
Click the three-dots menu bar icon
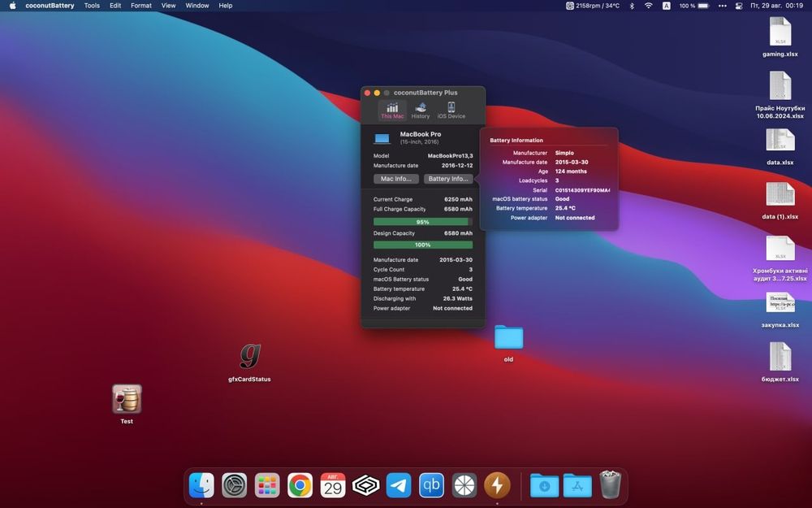(723, 6)
